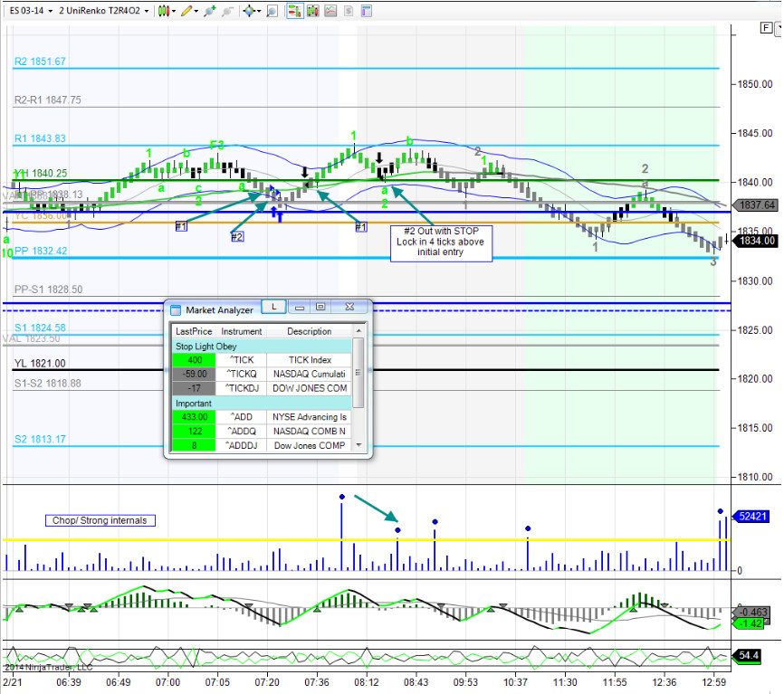784x694 pixels.
Task: Click the 1834.00 current price marker
Action: click(755, 241)
